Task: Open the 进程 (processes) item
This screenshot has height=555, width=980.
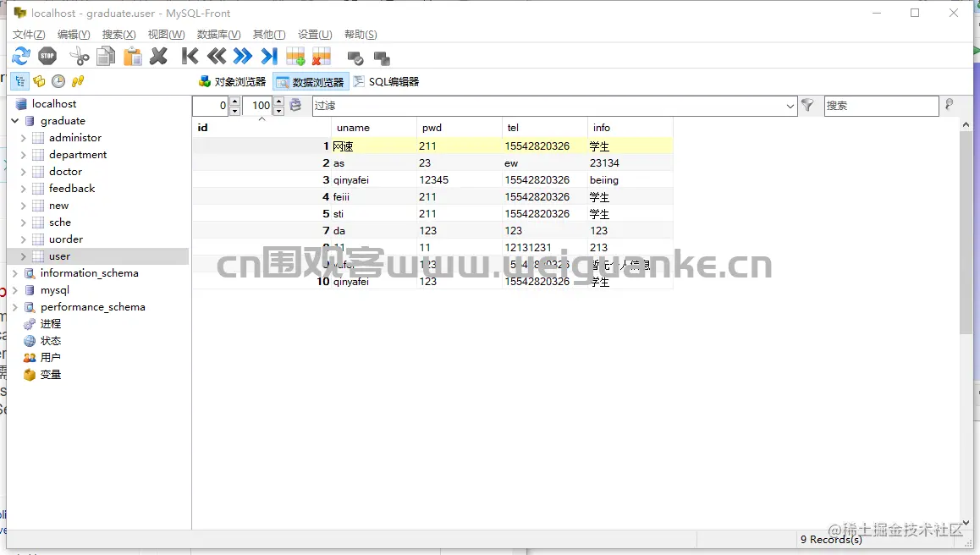Action: click(51, 324)
